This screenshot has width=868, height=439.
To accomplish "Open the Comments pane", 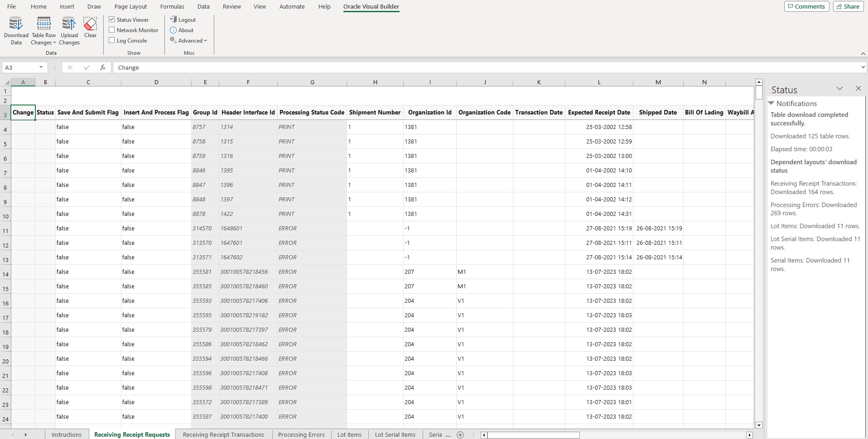I will (x=806, y=6).
